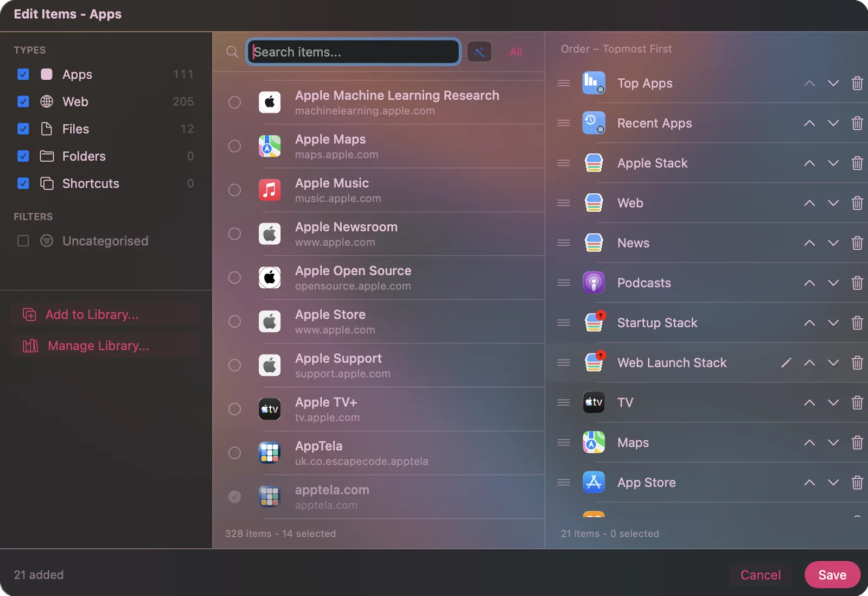Click the Cancel button

[761, 575]
